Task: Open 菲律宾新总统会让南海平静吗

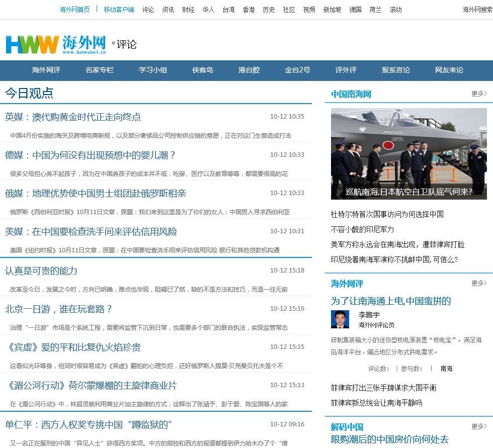Action: click(376, 403)
